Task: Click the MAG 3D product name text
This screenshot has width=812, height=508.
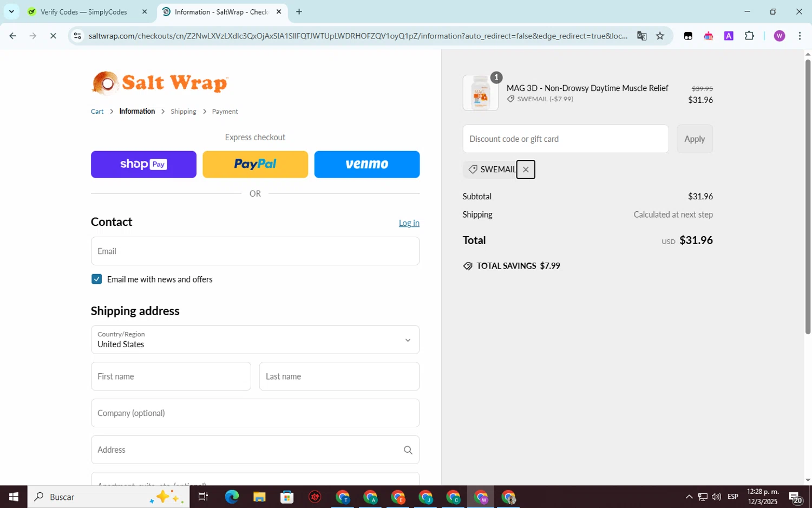Action: tap(587, 88)
